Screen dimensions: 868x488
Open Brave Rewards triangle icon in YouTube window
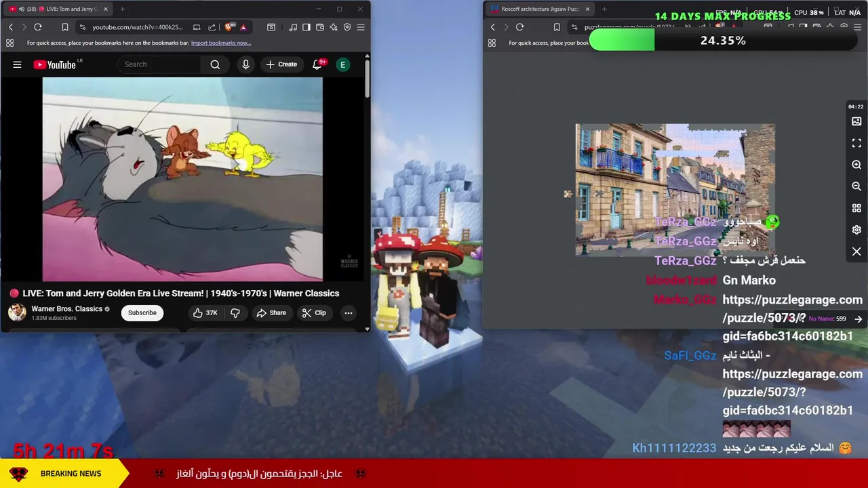coord(243,27)
